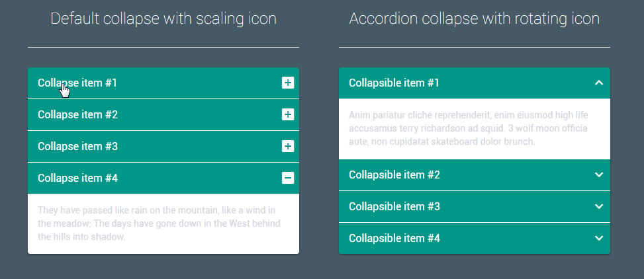Click the 'They have passed like rain' paragraph
Image resolution: width=644 pixels, height=279 pixels.
(159, 223)
